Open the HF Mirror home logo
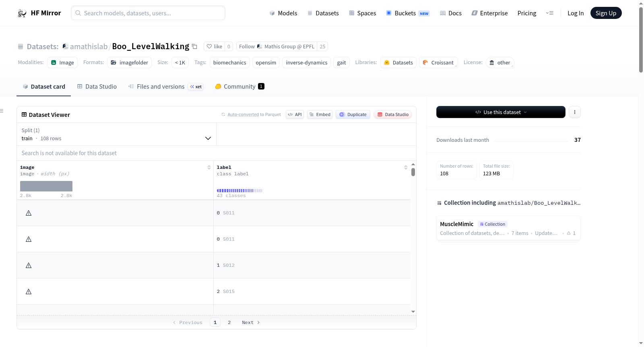 (39, 13)
